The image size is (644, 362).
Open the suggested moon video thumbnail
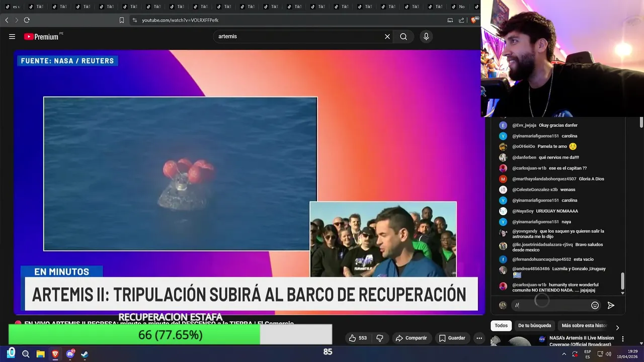tap(518, 341)
